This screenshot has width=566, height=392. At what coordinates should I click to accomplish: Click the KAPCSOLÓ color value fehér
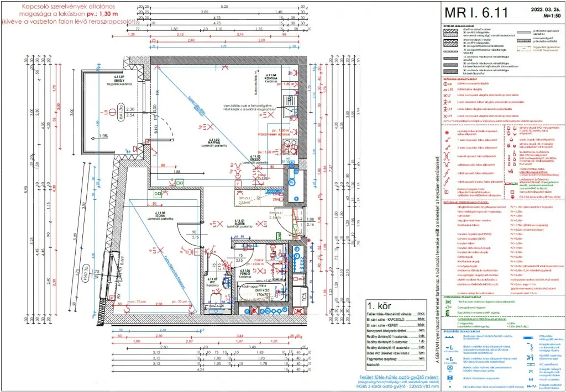pyautogui.click(x=421, y=319)
